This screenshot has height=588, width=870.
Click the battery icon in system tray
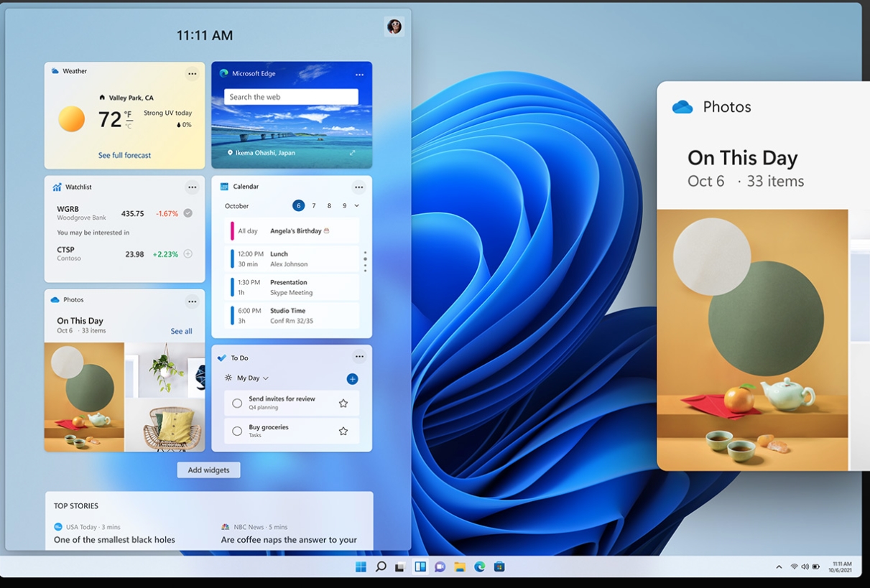816,566
